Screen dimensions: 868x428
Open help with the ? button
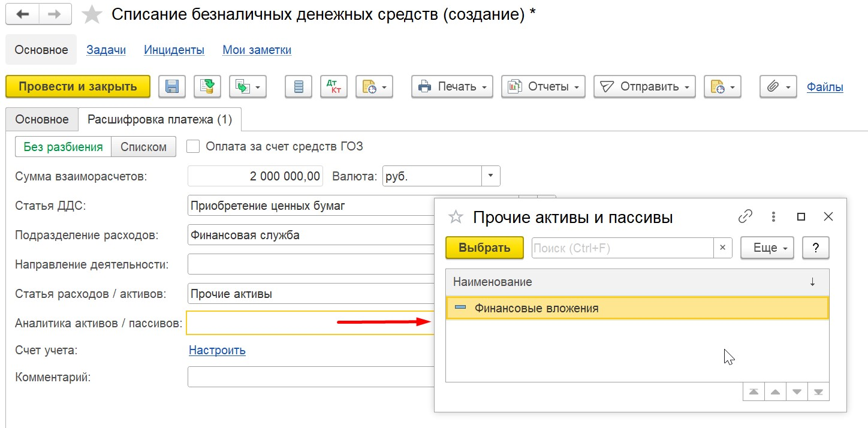click(x=816, y=248)
